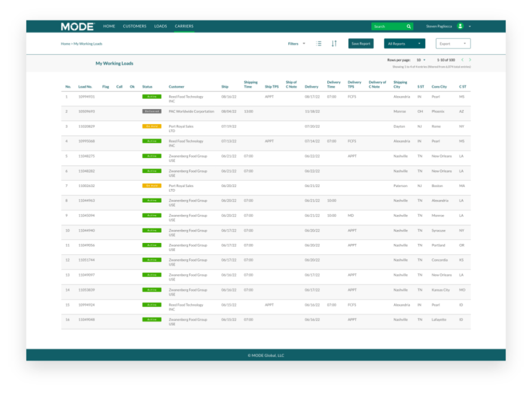This screenshot has width=532, height=393.
Task: Go to previous page arrow
Action: 462,60
